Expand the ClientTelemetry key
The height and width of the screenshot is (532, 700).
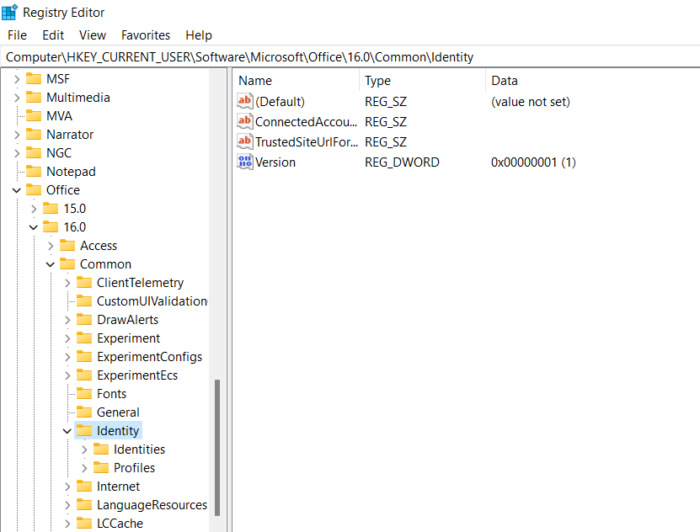[67, 283]
